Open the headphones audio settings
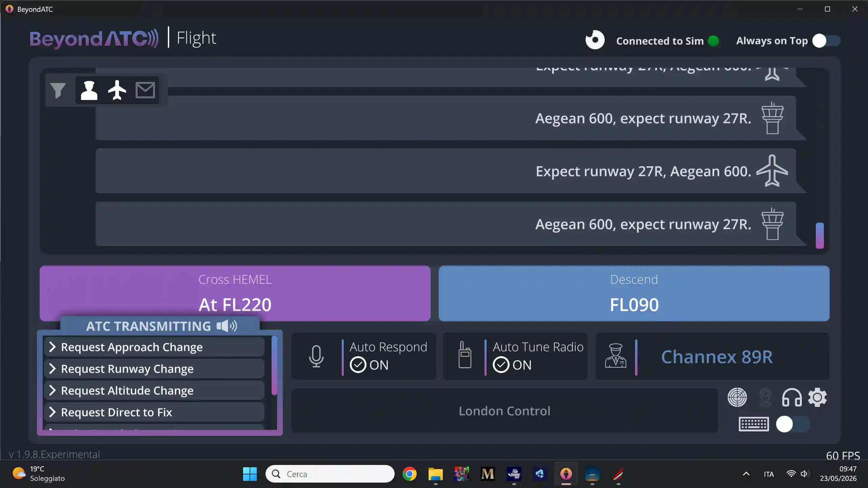868x488 pixels. tap(792, 398)
